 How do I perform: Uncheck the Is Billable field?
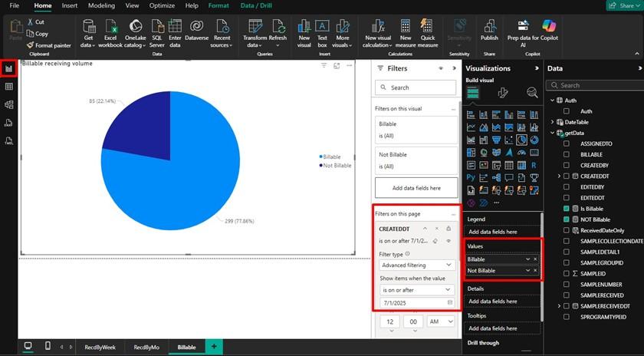[x=566, y=209]
